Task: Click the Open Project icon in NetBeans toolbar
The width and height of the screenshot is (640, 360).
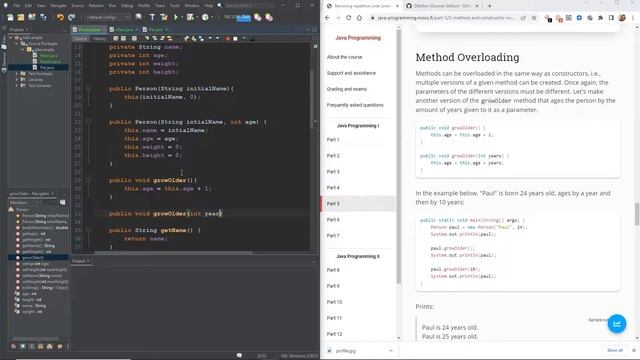Action: point(31,17)
